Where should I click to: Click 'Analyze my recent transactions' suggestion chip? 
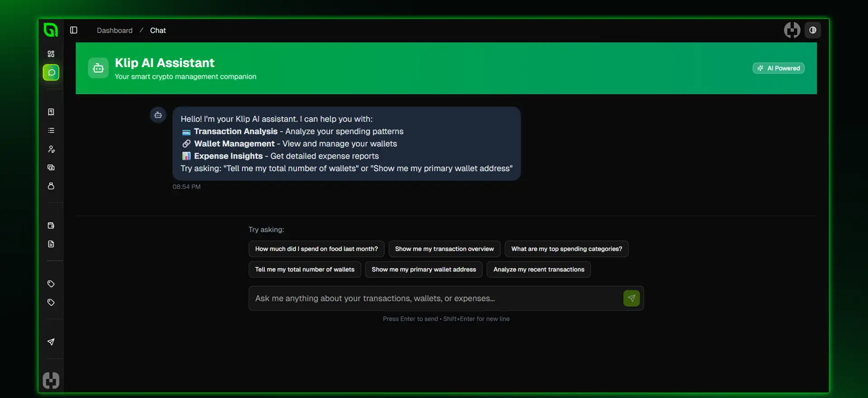538,270
